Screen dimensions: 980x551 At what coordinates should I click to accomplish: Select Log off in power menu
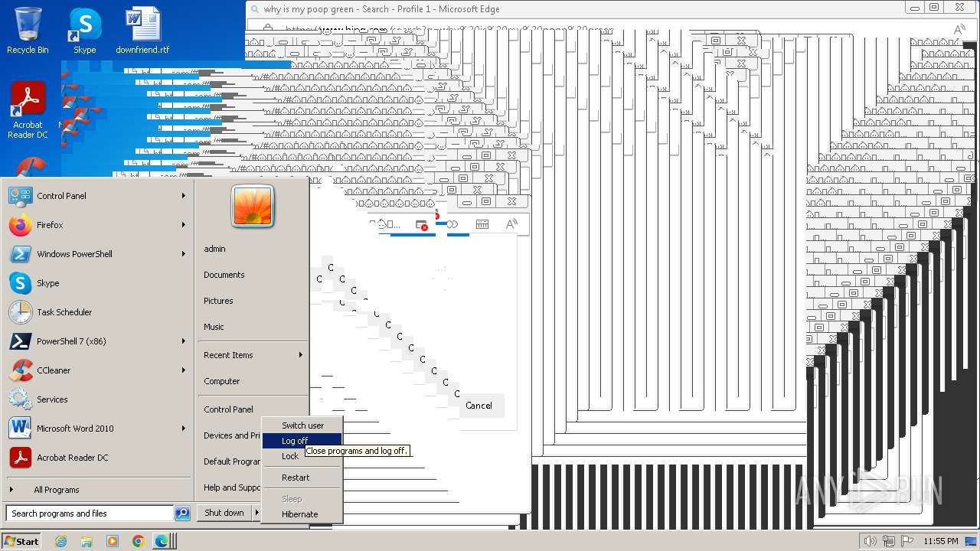[302, 441]
